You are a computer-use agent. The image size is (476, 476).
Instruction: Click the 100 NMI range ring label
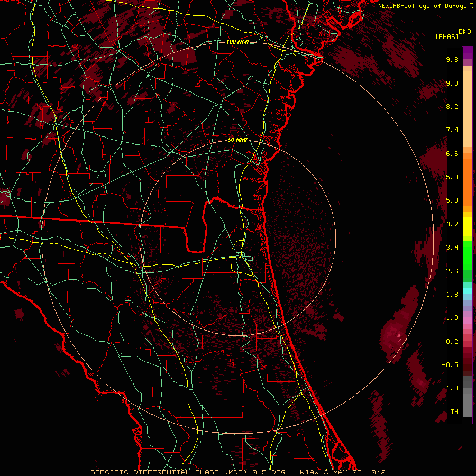pos(237,42)
